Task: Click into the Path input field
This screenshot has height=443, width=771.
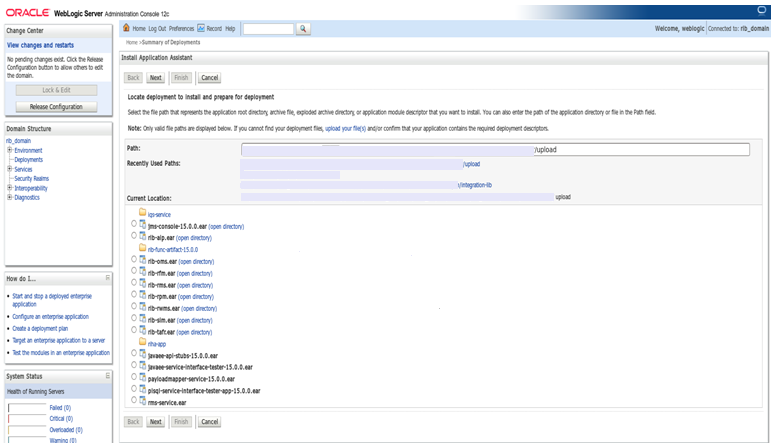Action: point(495,149)
